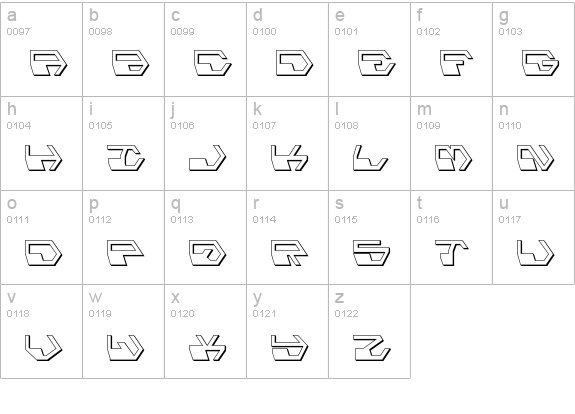Select the glyph cell for letter a (0097)

(41, 50)
